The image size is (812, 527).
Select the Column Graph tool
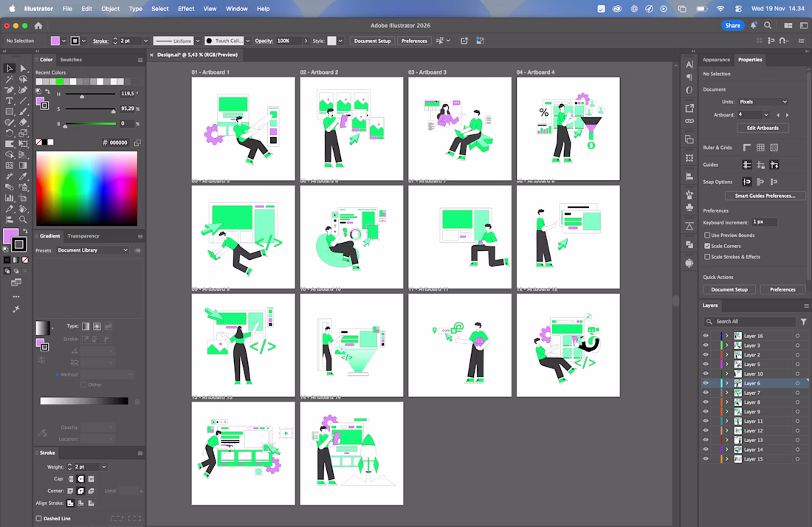click(x=10, y=199)
